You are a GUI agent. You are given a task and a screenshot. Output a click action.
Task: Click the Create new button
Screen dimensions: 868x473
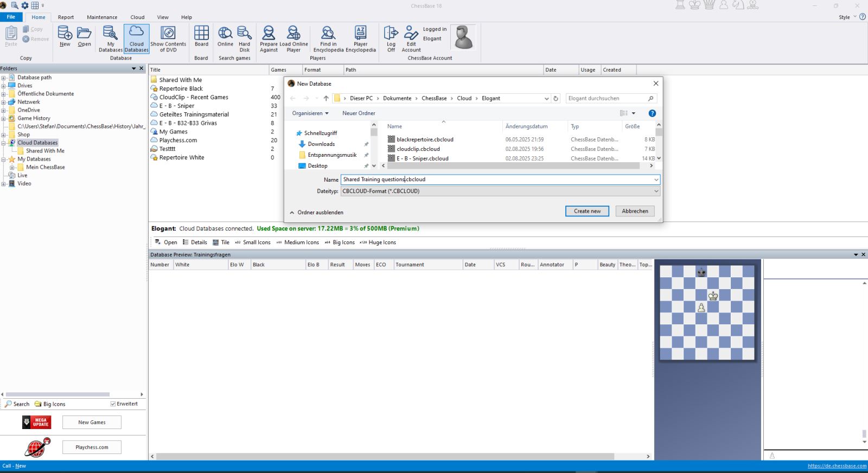tap(587, 211)
